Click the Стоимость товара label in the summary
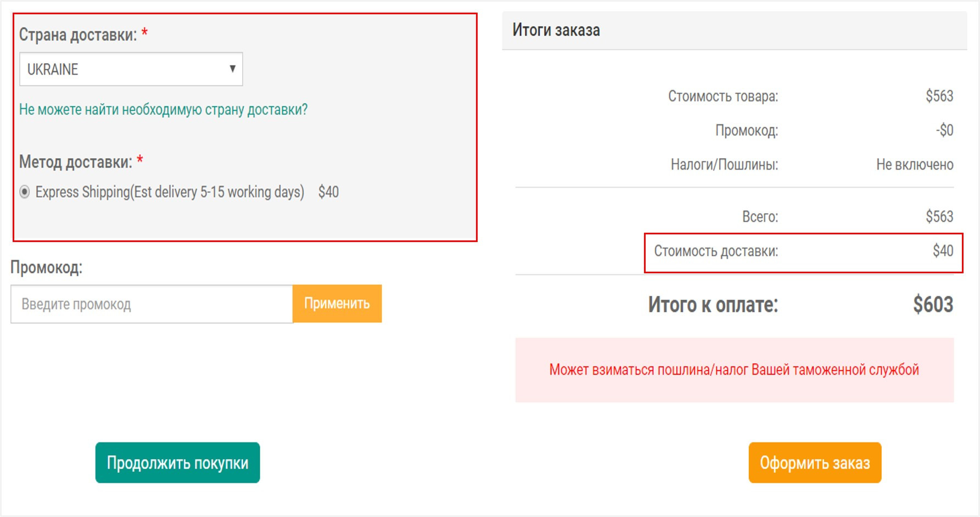The width and height of the screenshot is (980, 517). click(723, 96)
